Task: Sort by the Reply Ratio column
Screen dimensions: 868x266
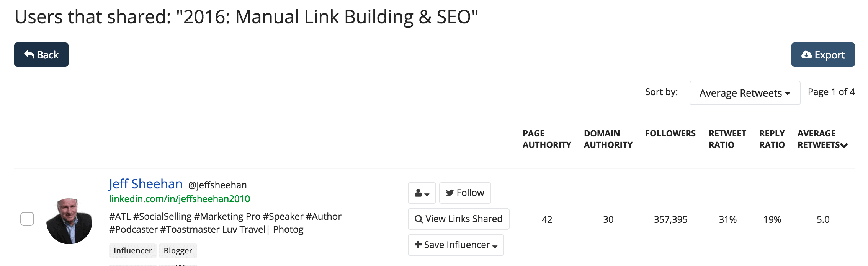Action: click(x=772, y=139)
